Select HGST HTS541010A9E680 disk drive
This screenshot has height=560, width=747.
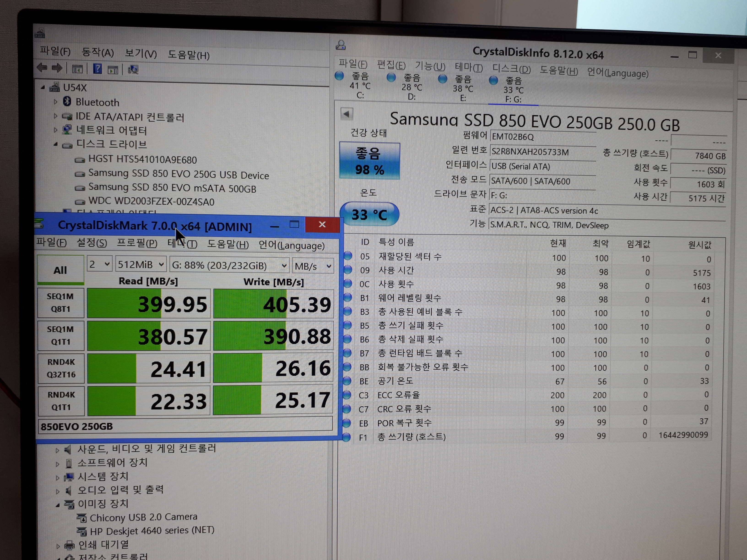pos(143,159)
